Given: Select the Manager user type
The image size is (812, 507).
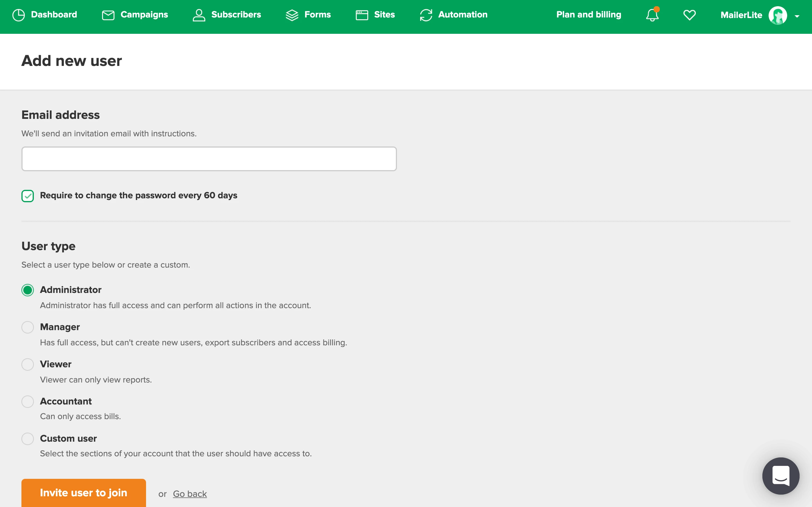Looking at the screenshot, I should click(28, 327).
